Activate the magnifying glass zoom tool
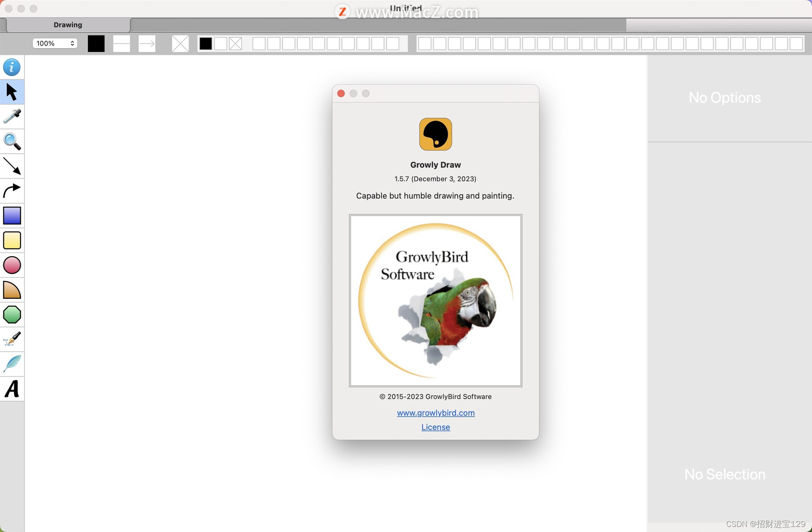 (x=12, y=142)
